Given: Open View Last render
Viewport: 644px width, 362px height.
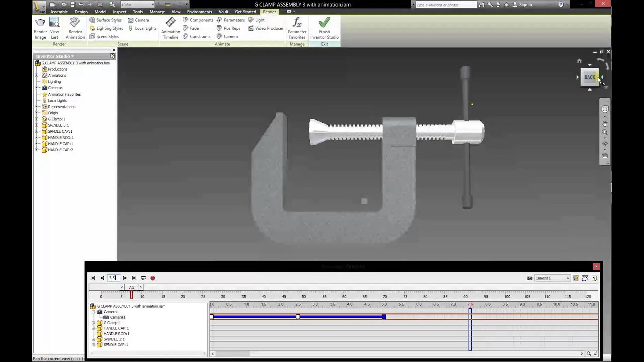Looking at the screenshot, I should 54,28.
